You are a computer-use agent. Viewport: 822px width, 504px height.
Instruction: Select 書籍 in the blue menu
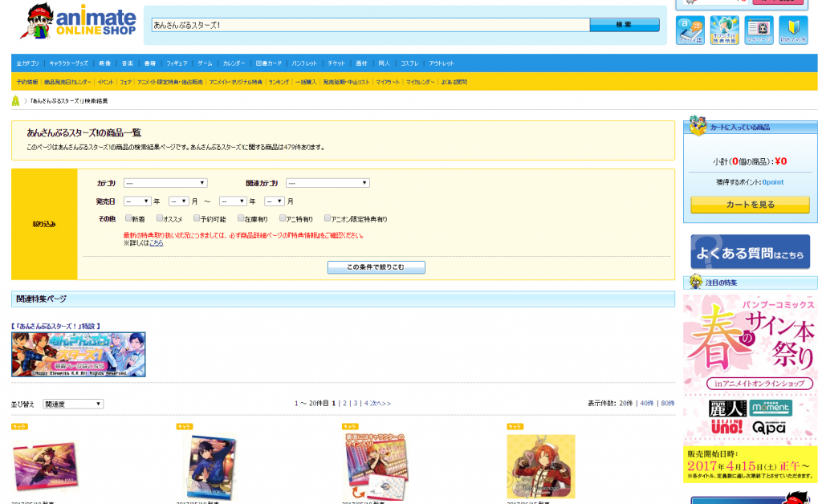(150, 63)
